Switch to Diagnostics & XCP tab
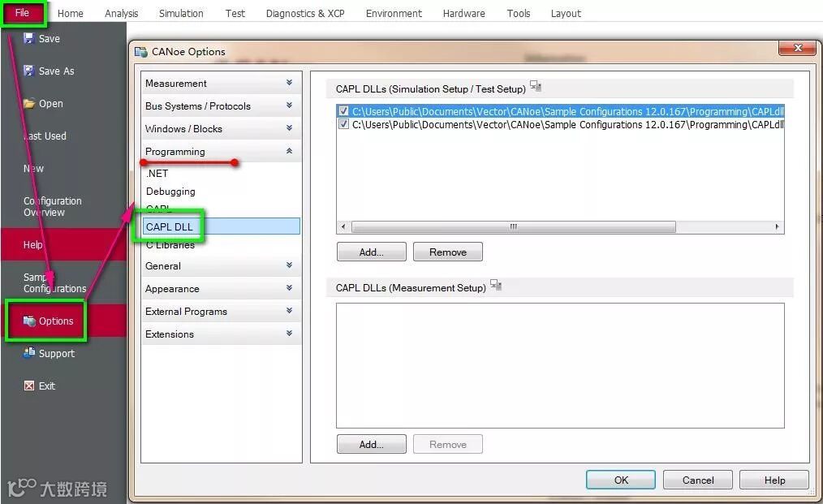Viewport: 823px width, 504px height. pyautogui.click(x=305, y=13)
